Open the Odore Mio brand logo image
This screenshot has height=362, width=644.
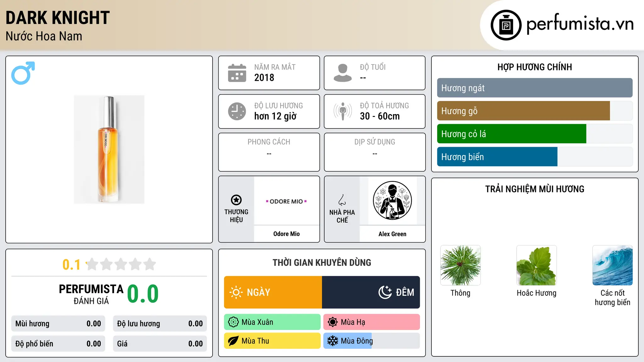[286, 201]
